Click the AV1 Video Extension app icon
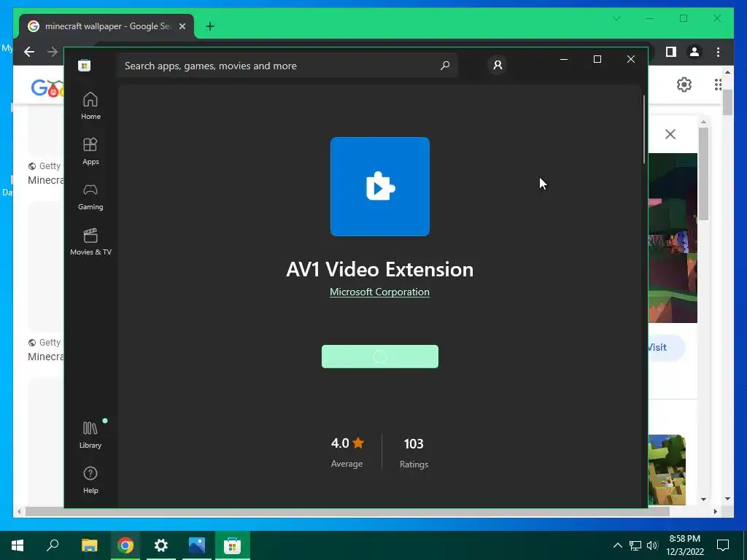 [379, 186]
